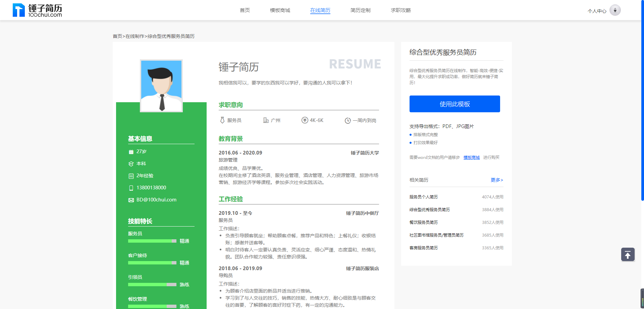Click the 使用此模板 button
Screen dimensions: 644x309
[x=455, y=104]
